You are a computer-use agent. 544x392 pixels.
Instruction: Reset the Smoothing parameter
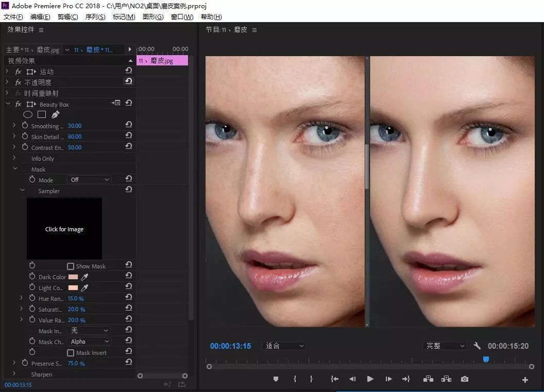(129, 125)
